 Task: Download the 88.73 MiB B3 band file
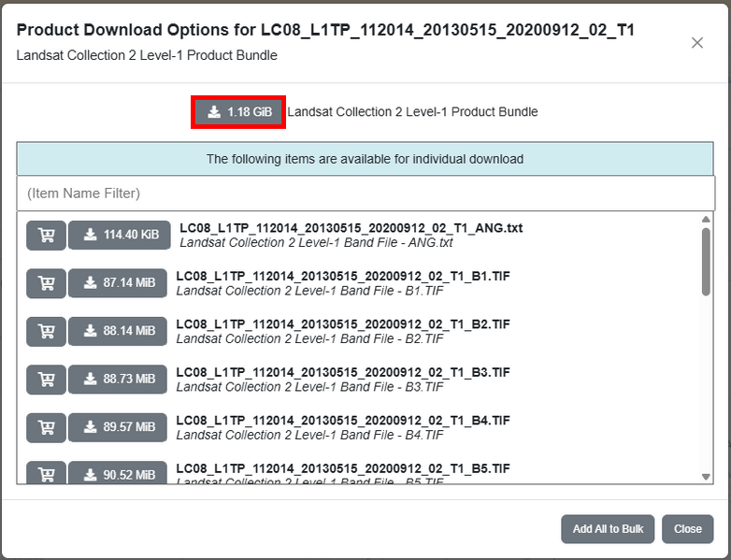click(118, 379)
